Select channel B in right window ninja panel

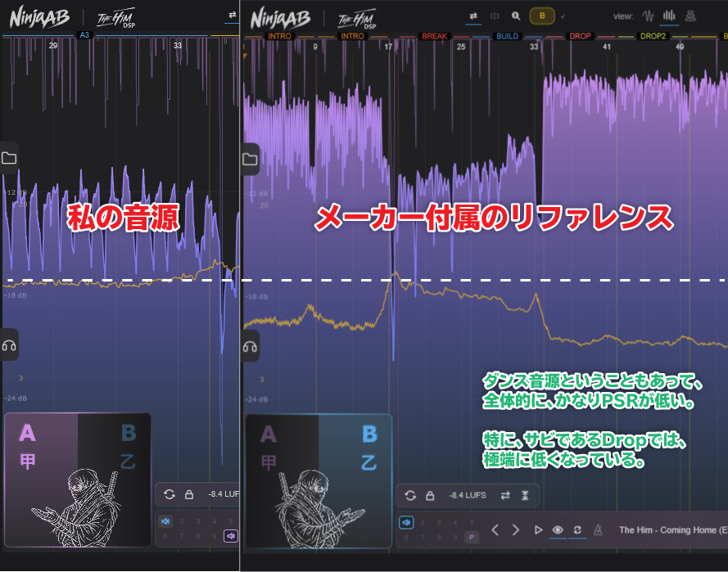(x=369, y=435)
